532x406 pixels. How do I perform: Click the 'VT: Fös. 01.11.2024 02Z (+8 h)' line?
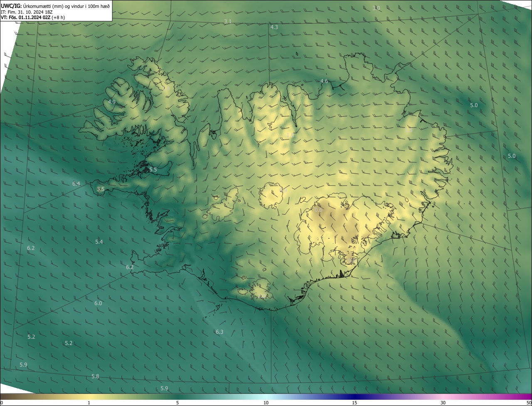click(34, 17)
